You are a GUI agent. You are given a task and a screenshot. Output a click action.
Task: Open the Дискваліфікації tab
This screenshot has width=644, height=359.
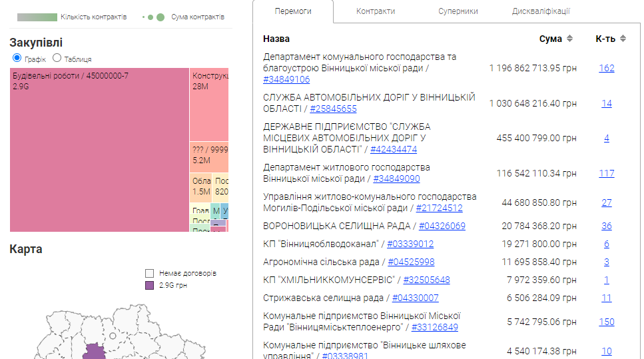[540, 11]
